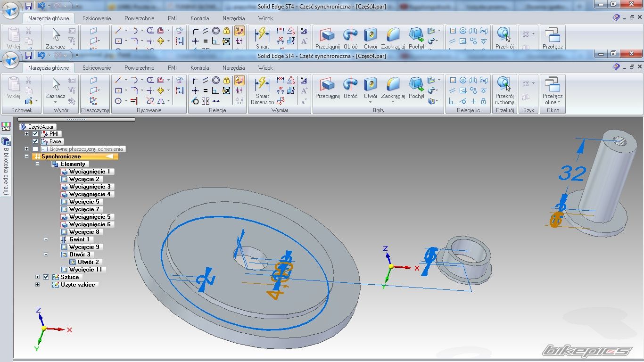The width and height of the screenshot is (644, 362).
Task: Check the Główne płaszczyzny odniesienia checkbox
Action: click(35, 149)
